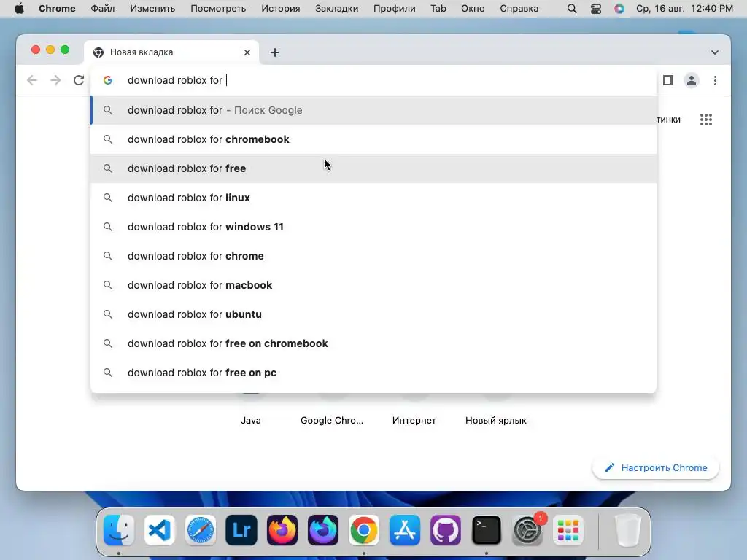The height and width of the screenshot is (560, 747).
Task: Pick suggestion 'download roblox for windows 11'
Action: pyautogui.click(x=373, y=227)
